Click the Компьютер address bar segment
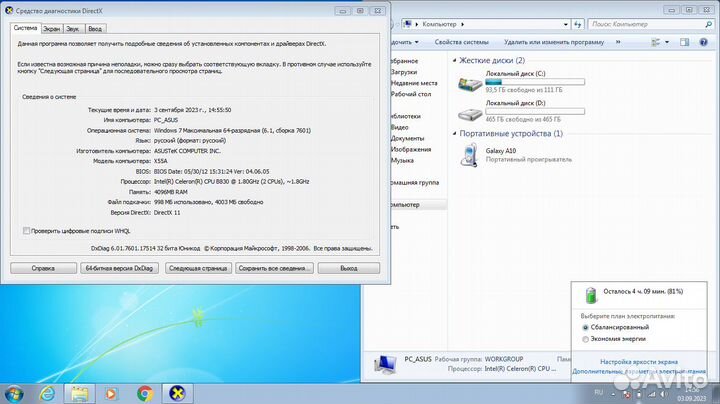Image resolution: width=720 pixels, height=404 pixels. click(x=439, y=24)
